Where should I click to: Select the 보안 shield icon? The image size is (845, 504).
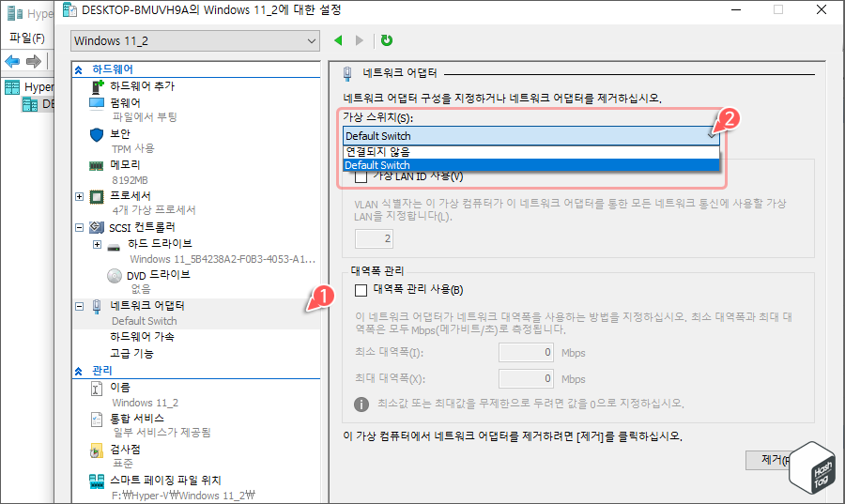[x=97, y=134]
